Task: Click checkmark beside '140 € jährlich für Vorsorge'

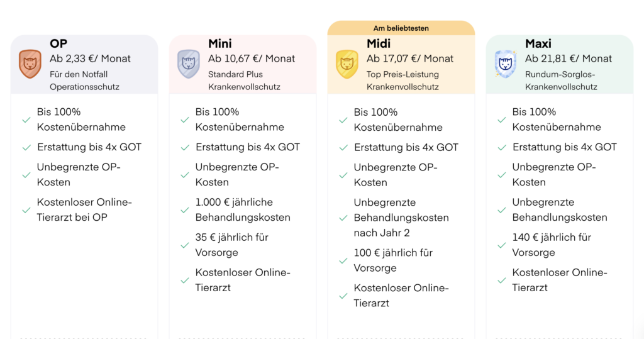Action: [501, 245]
